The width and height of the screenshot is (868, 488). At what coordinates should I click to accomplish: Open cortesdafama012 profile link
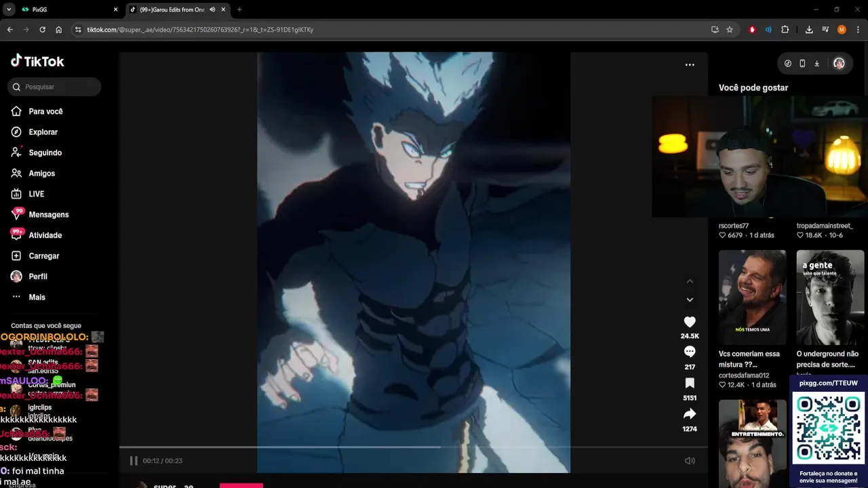(x=744, y=375)
